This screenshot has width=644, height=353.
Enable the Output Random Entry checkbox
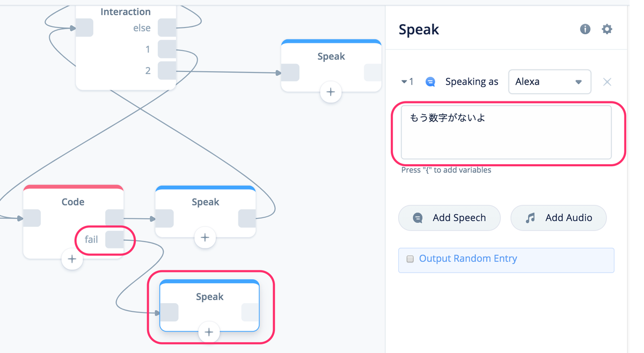click(x=410, y=259)
